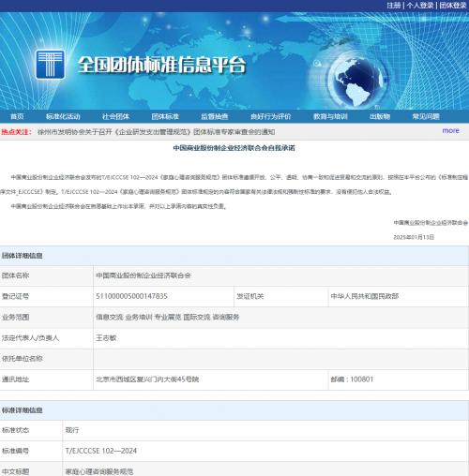Screen dimensions: 469x476
Task: Open the 标准化活动 navigation item
Action: [x=63, y=116]
